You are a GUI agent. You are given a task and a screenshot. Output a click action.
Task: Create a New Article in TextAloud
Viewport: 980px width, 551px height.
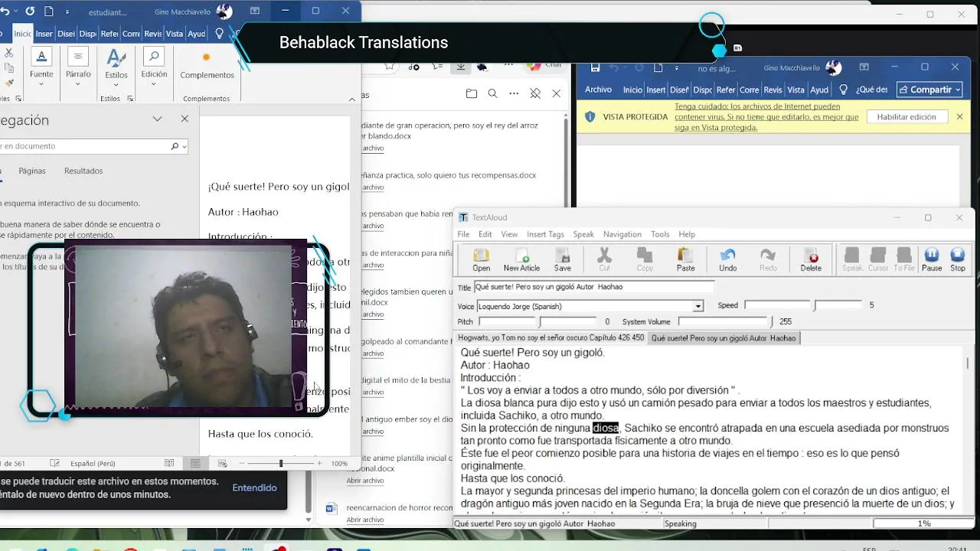tap(521, 259)
